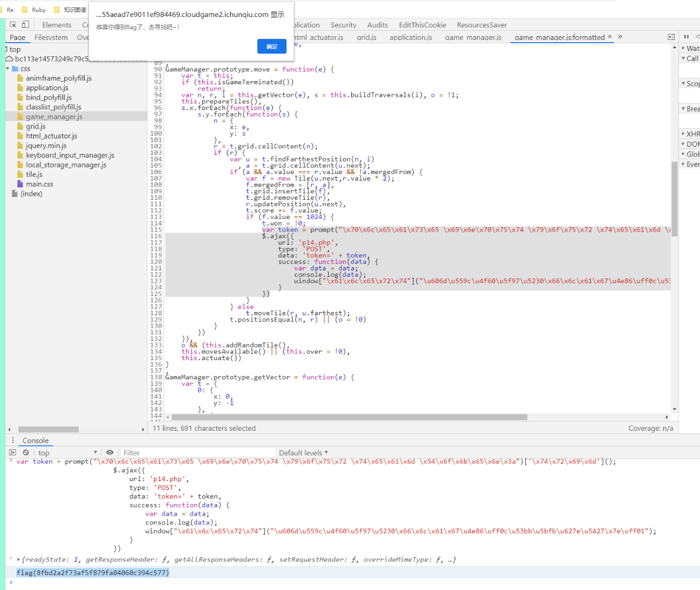Viewport: 700px width, 590px height.
Task: Open the ResourcesSaver panel tab
Action: [482, 25]
